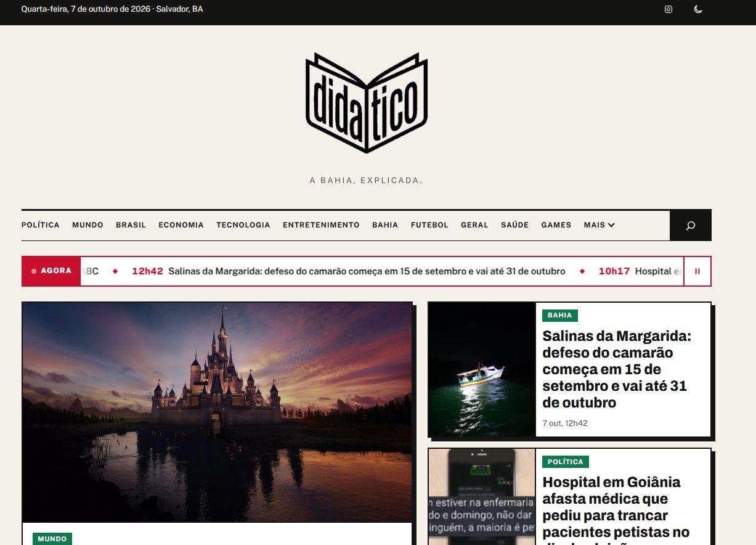Pause the news ticker
This screenshot has width=756, height=545.
point(697,271)
